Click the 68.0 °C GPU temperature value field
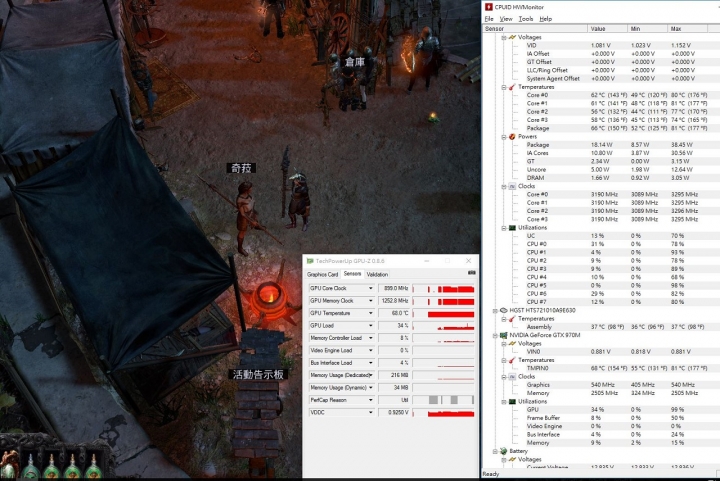720x481 pixels. coord(394,313)
